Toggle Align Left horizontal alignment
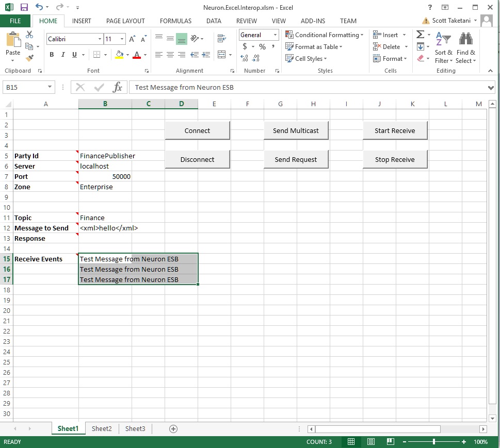500x448 pixels. coord(158,55)
